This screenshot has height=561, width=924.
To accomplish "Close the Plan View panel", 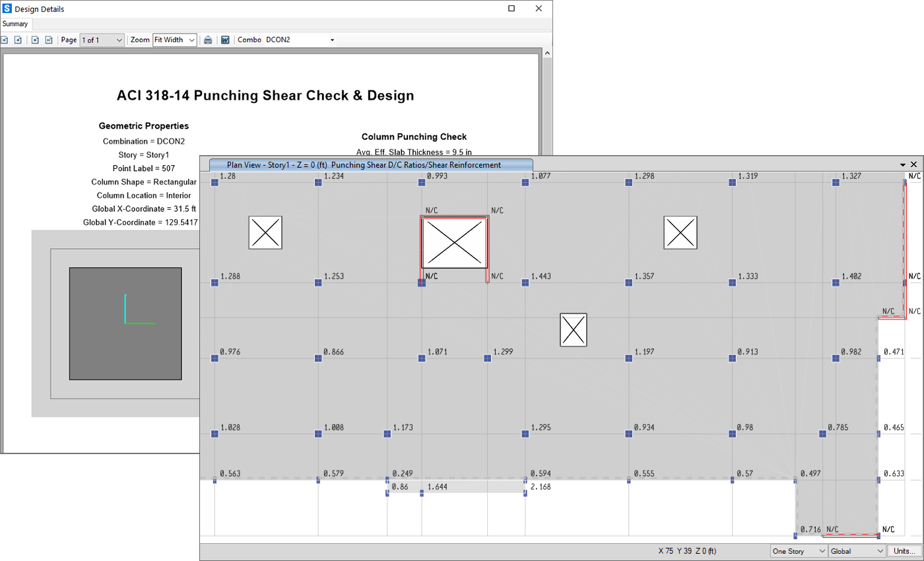I will point(914,164).
